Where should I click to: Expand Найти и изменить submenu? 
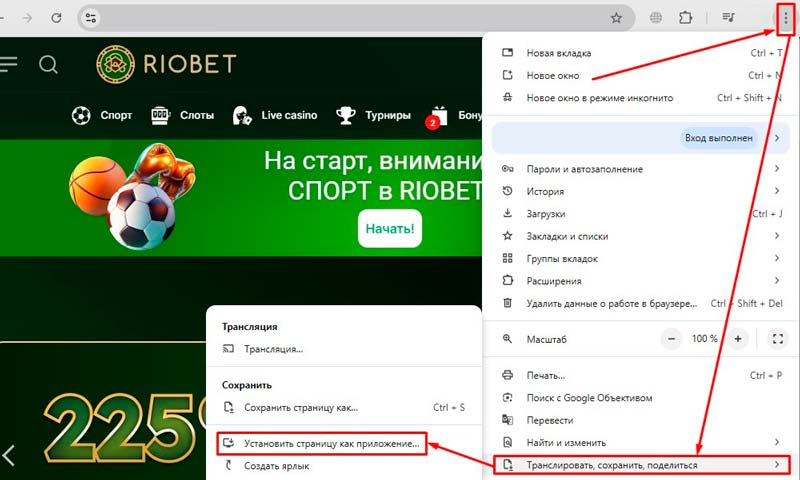[642, 443]
